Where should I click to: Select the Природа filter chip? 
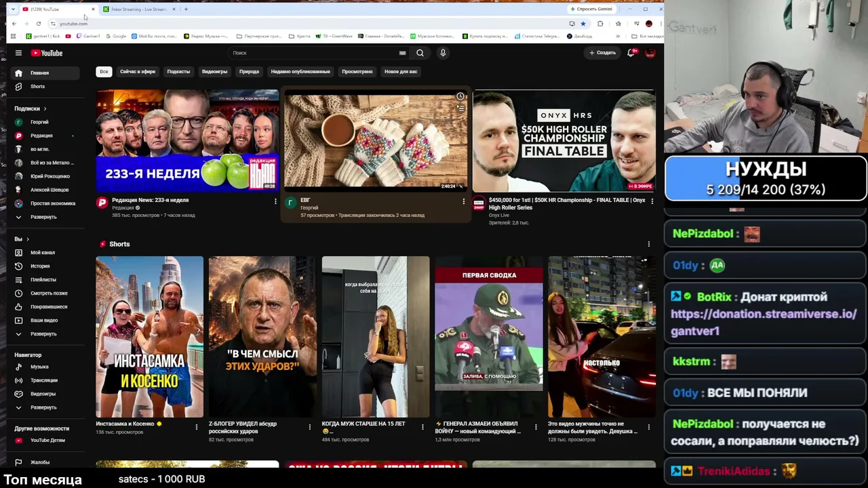coord(249,71)
